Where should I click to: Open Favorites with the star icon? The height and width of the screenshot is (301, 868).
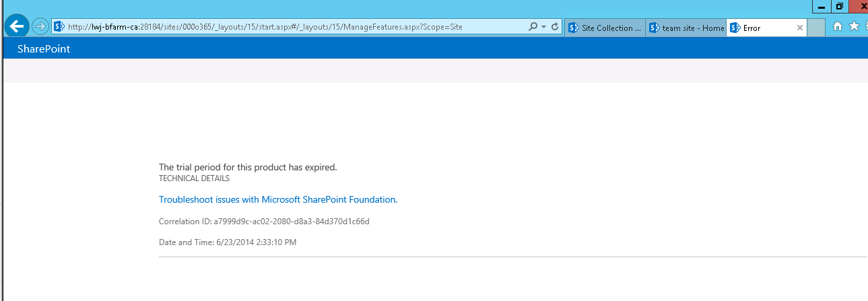[x=854, y=26]
